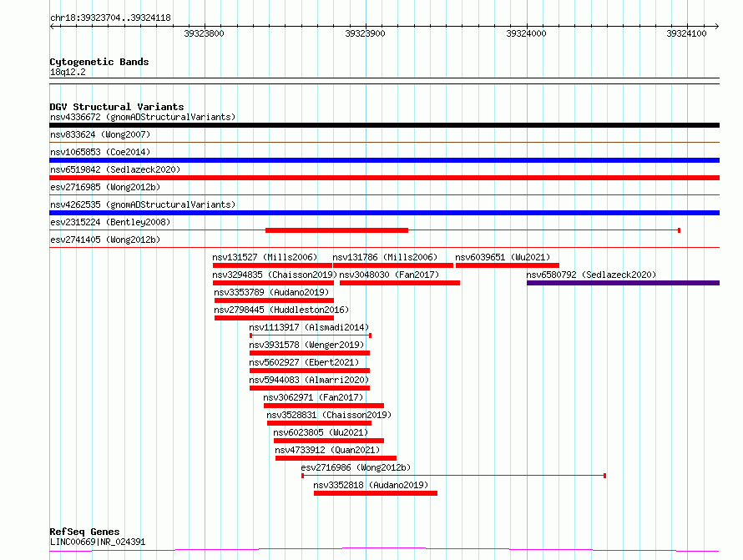Click the thin line glyph of esv2716986
Image resolution: width=743 pixels, height=560 pixels.
454,476
